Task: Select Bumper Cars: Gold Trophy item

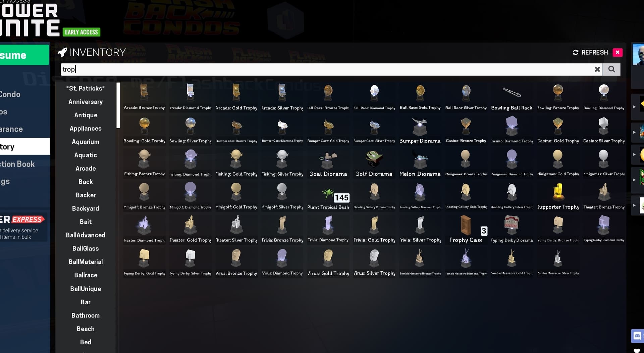Action: (x=328, y=130)
